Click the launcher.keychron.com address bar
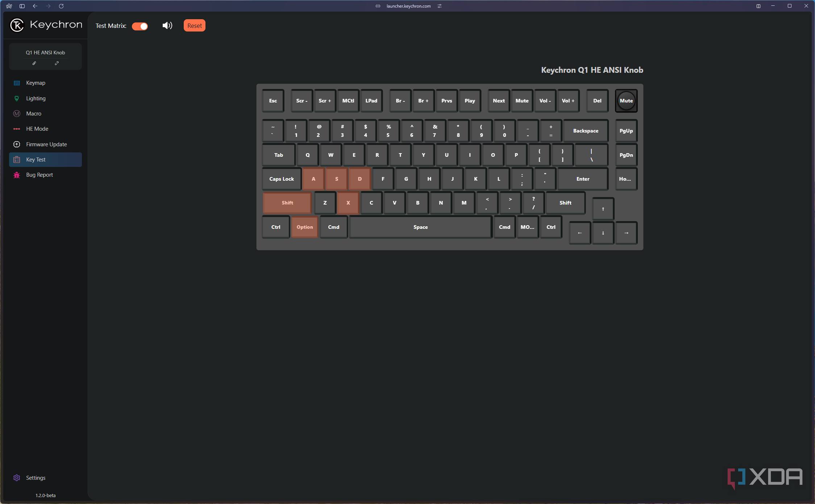This screenshot has height=504, width=815. pyautogui.click(x=408, y=6)
